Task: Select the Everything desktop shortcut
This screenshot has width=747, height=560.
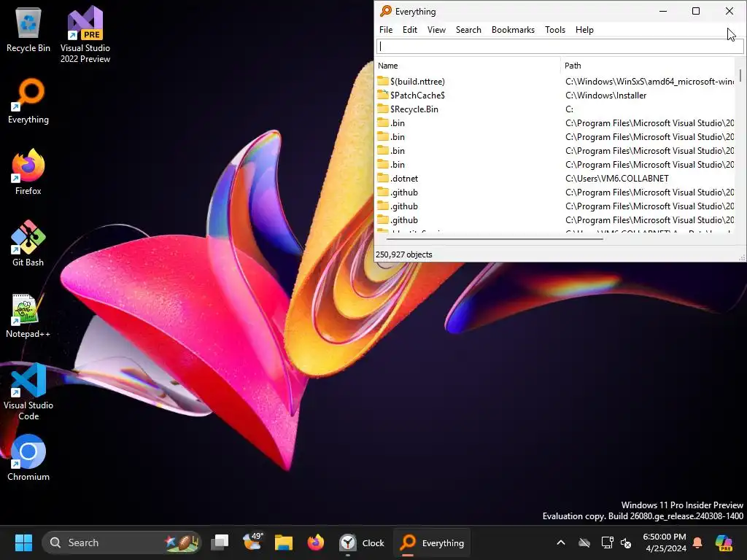Action: pos(28,101)
